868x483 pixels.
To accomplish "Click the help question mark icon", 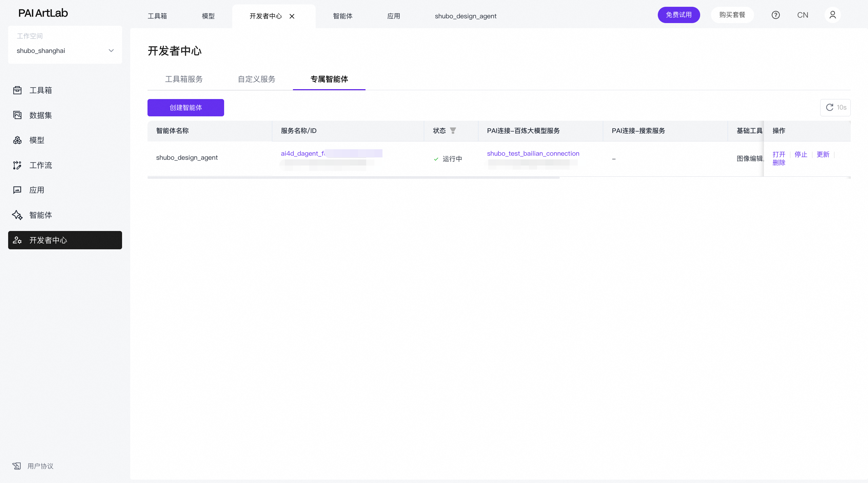I will [x=775, y=15].
